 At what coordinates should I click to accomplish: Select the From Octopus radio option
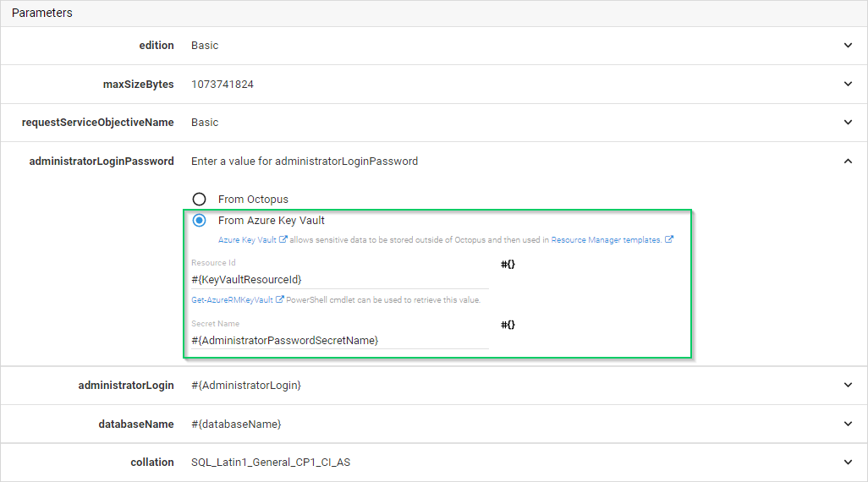pyautogui.click(x=200, y=200)
